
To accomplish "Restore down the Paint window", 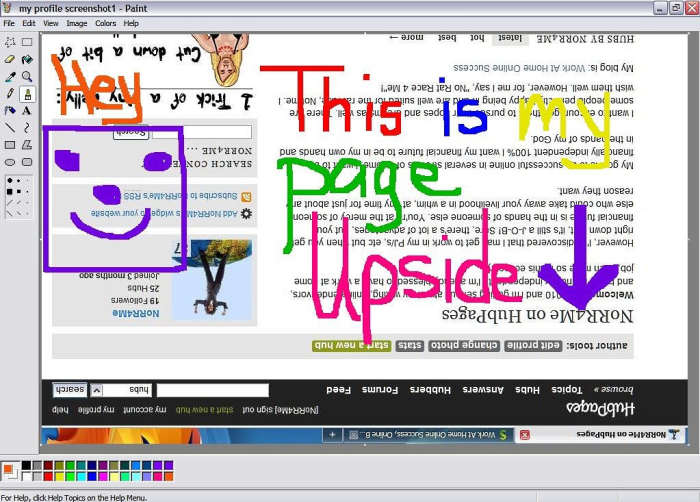I will coord(676,8).
